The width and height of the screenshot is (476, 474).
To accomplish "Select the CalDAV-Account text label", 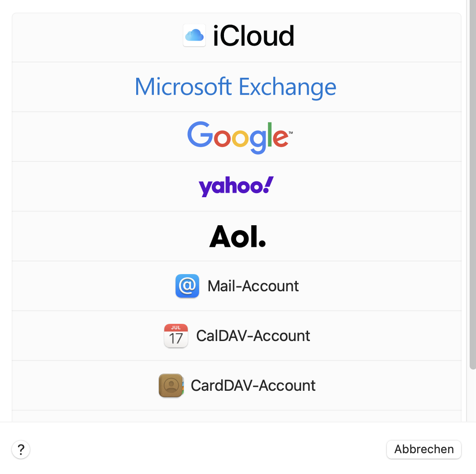I will (x=253, y=336).
